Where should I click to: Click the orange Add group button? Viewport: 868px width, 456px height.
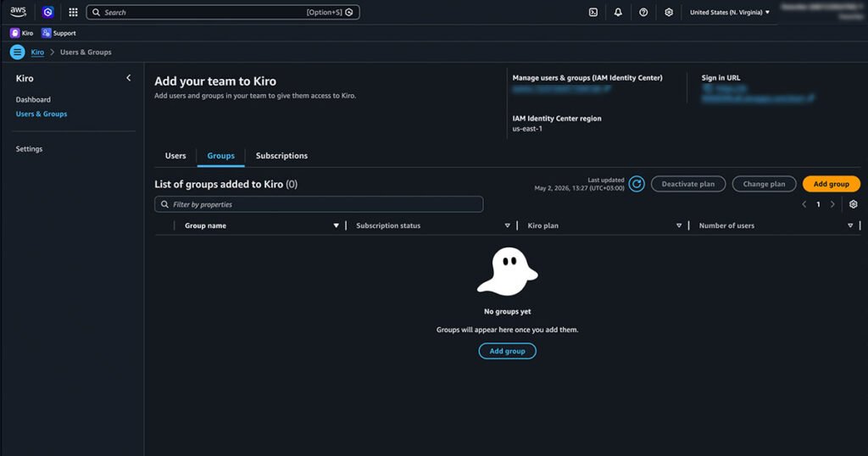point(831,184)
